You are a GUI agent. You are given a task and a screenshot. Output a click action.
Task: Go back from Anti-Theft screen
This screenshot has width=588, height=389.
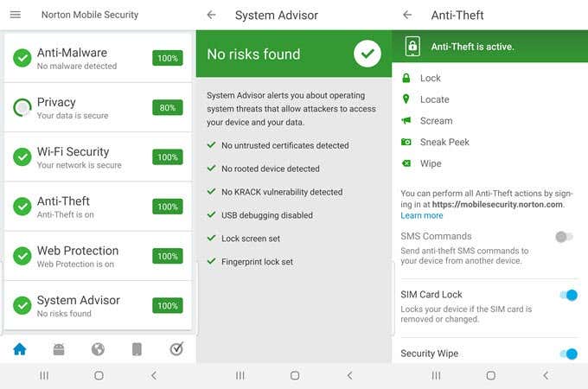(407, 15)
